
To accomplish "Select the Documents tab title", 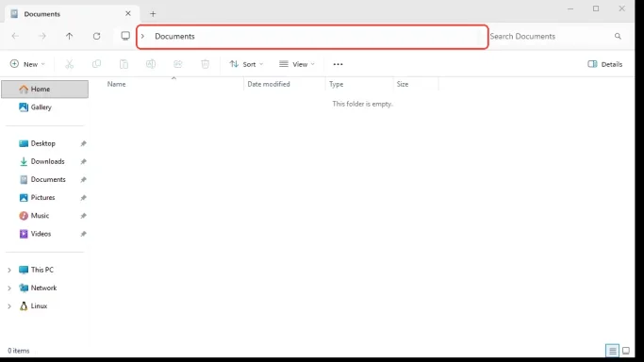I will (x=41, y=14).
